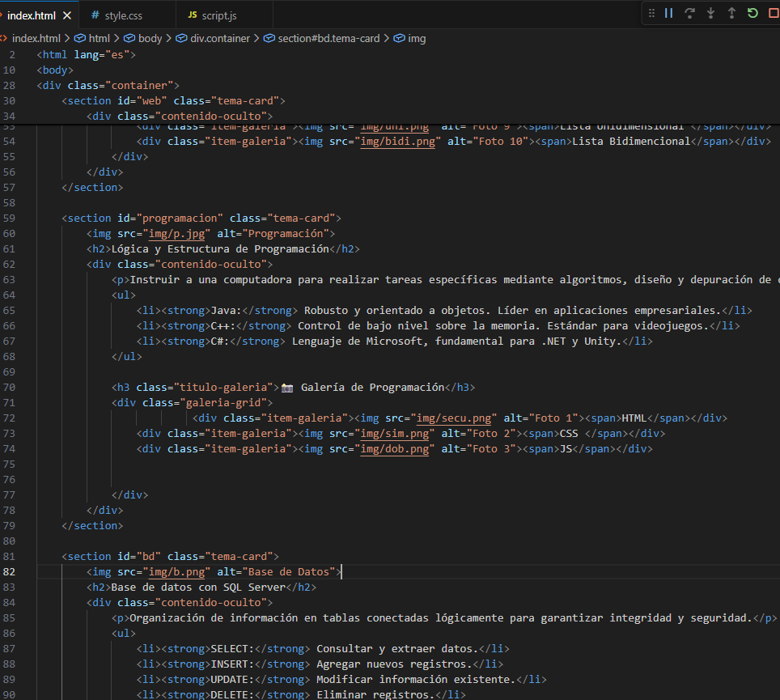Expand the html breadcrumb item
780x700 pixels.
click(x=99, y=38)
